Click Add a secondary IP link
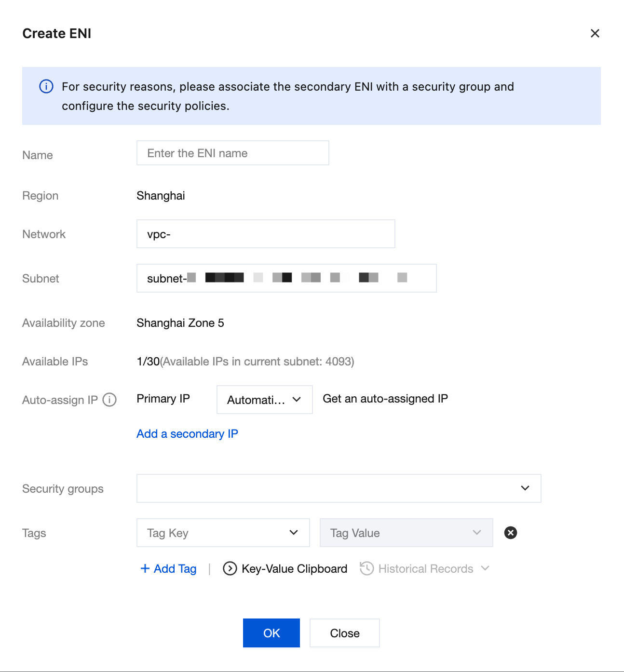Image resolution: width=624 pixels, height=672 pixels. pyautogui.click(x=187, y=434)
